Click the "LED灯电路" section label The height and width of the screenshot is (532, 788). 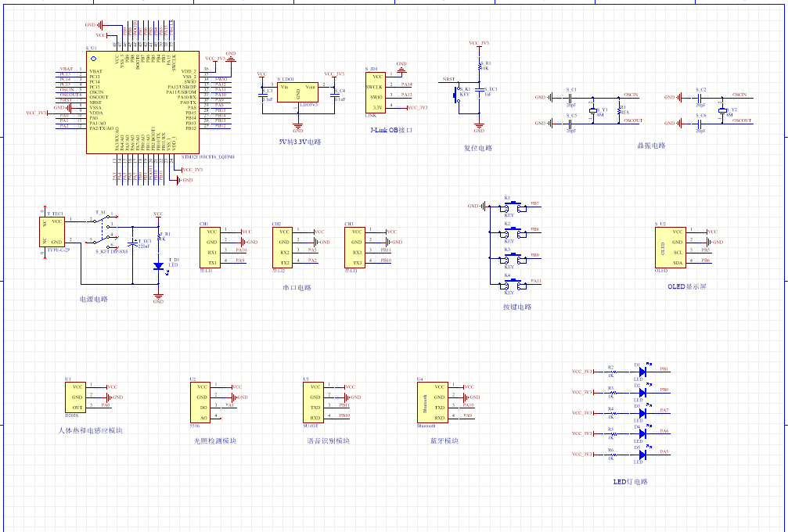coord(630,482)
